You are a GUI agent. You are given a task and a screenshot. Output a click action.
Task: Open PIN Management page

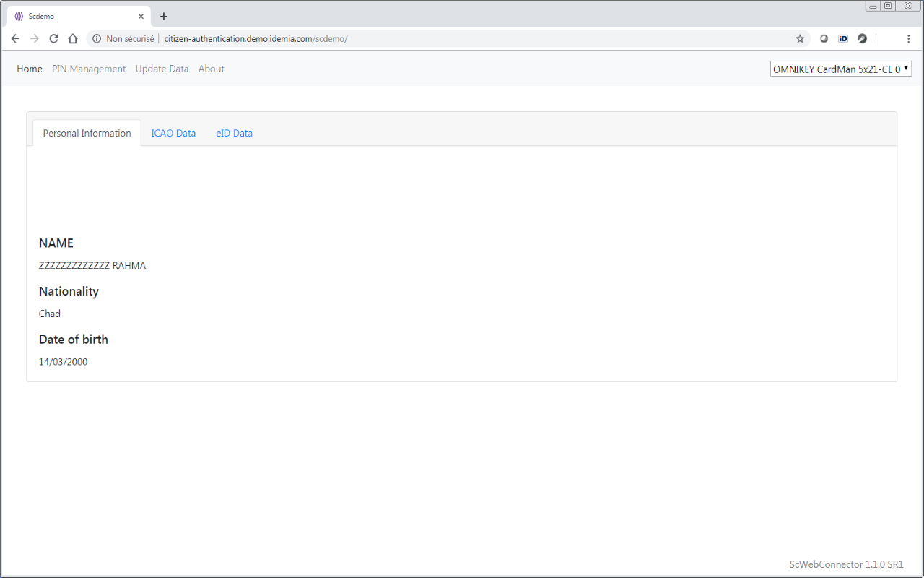click(x=89, y=69)
